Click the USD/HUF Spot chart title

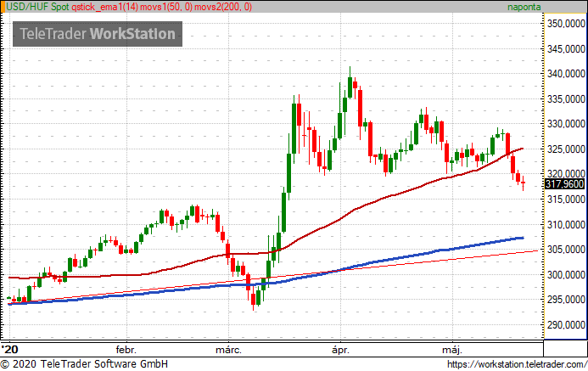point(37,7)
